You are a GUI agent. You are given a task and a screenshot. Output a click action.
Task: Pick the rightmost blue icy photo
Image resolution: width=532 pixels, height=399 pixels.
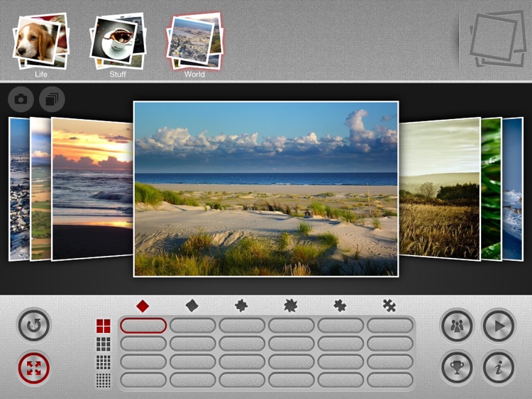pyautogui.click(x=513, y=189)
